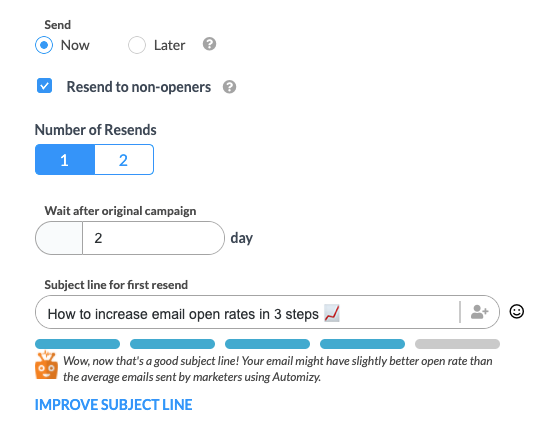
Task: Click IMPROVE SUBJECT LINE link
Action: tap(113, 405)
